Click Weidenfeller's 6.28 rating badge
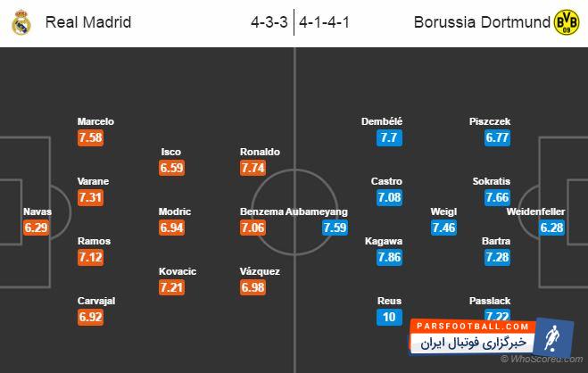Screen dimensions: 588x373 coord(552,228)
